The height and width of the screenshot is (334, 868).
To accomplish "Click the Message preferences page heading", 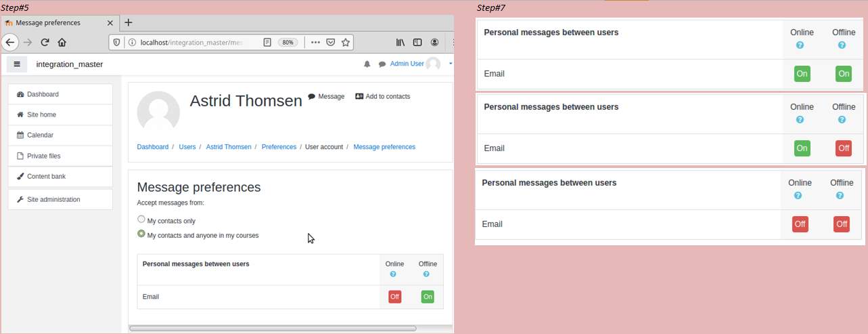I will pyautogui.click(x=199, y=187).
